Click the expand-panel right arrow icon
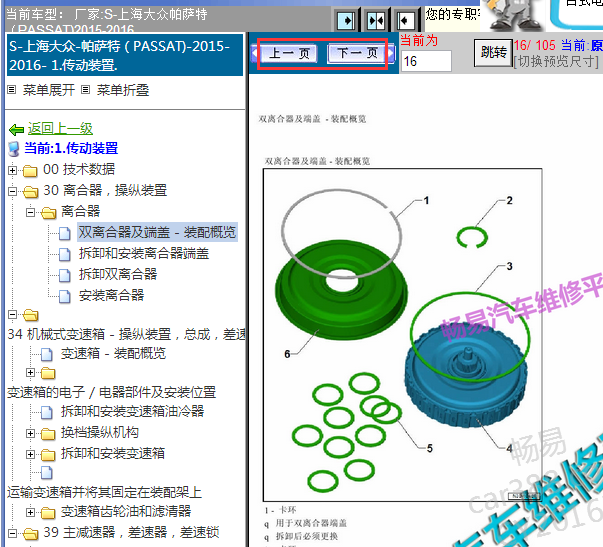Image resolution: width=603 pixels, height=547 pixels. click(x=346, y=20)
